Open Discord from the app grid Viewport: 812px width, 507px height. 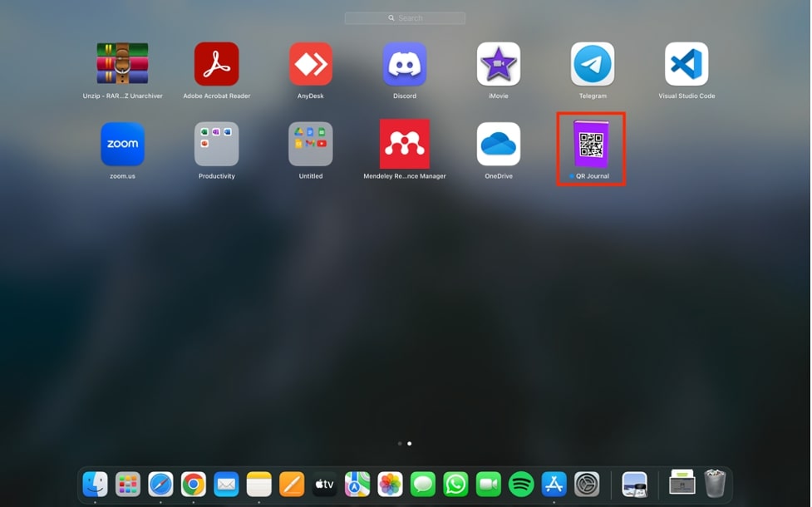tap(404, 65)
